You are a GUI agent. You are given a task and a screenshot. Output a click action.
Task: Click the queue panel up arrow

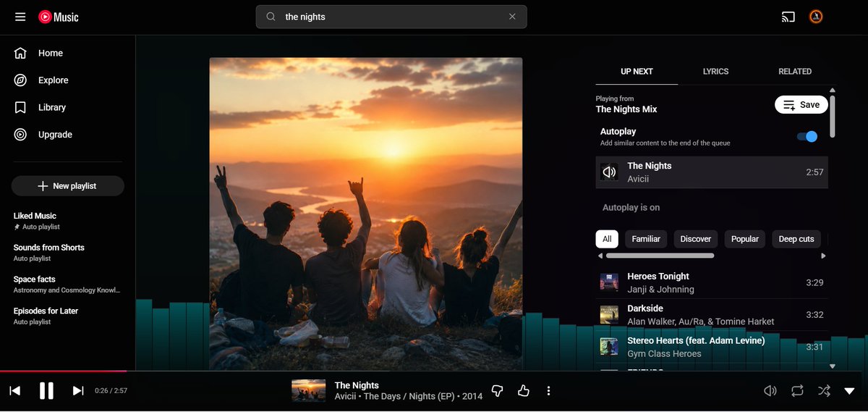tap(833, 90)
